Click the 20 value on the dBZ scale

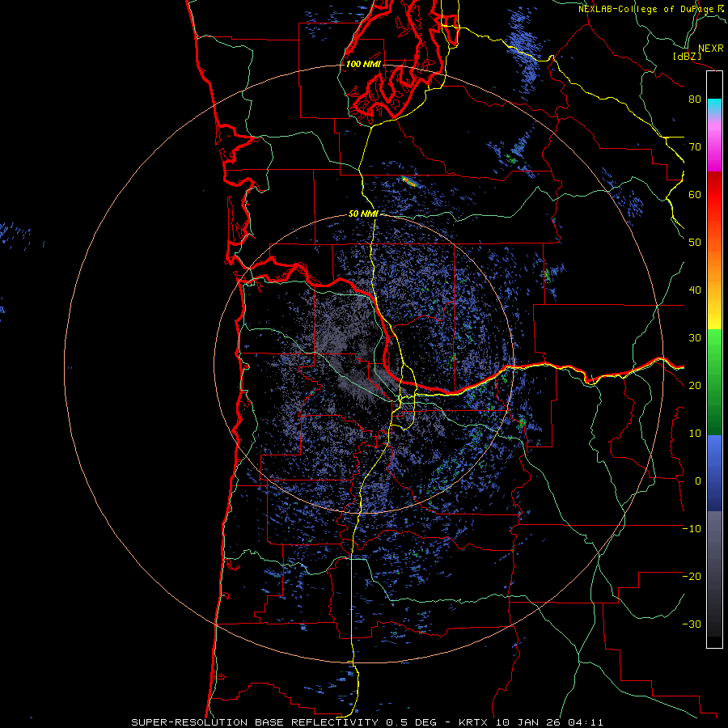[x=695, y=386]
